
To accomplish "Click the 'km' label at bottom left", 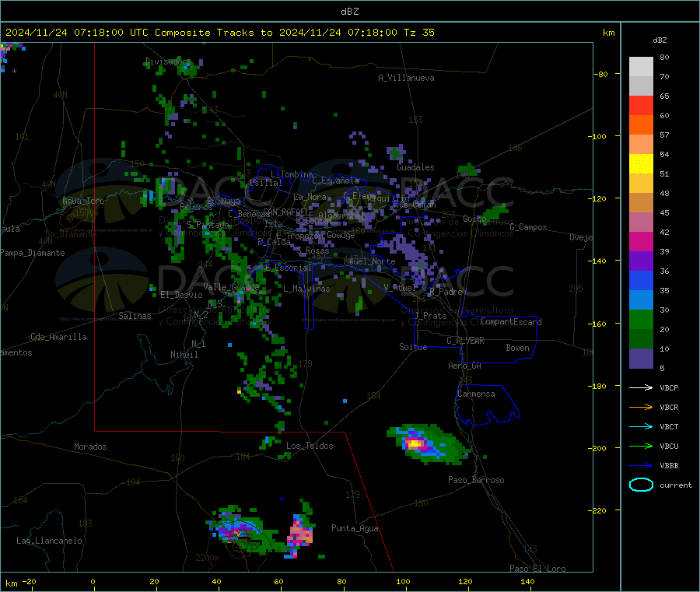I will click(x=11, y=583).
